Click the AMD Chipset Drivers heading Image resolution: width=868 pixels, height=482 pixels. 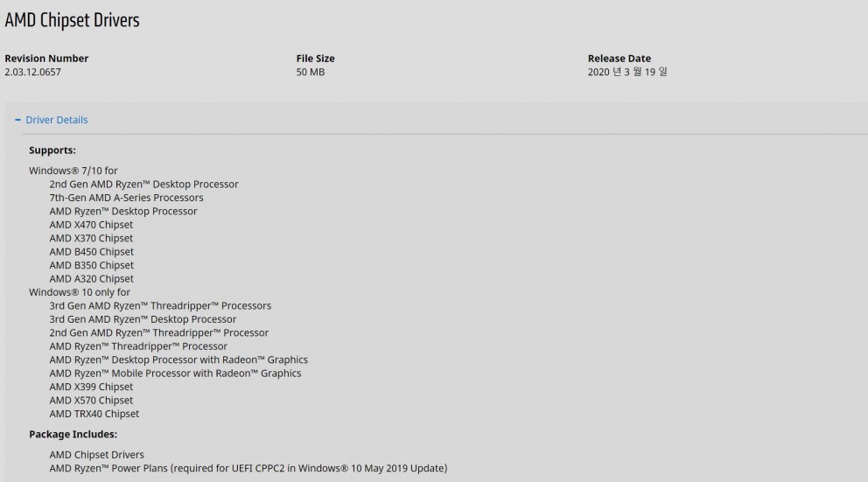(x=72, y=20)
